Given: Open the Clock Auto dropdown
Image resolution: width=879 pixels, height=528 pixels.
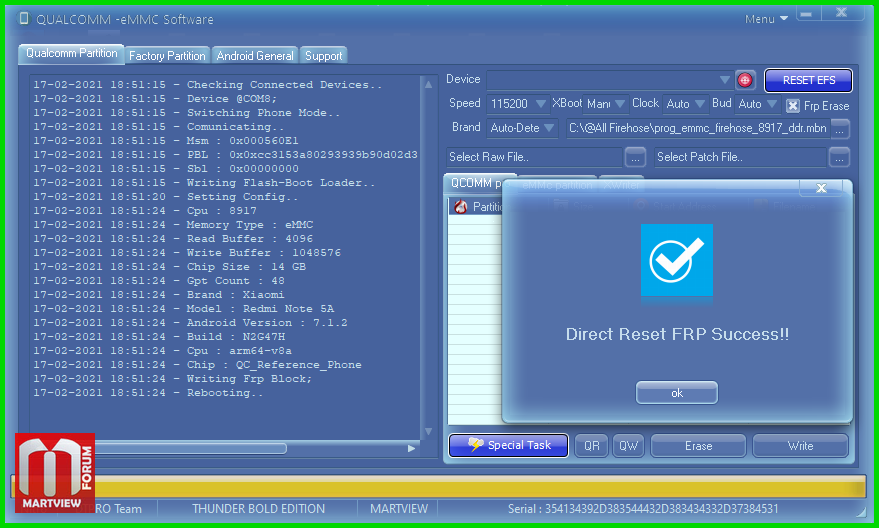Looking at the screenshot, I should [x=700, y=104].
